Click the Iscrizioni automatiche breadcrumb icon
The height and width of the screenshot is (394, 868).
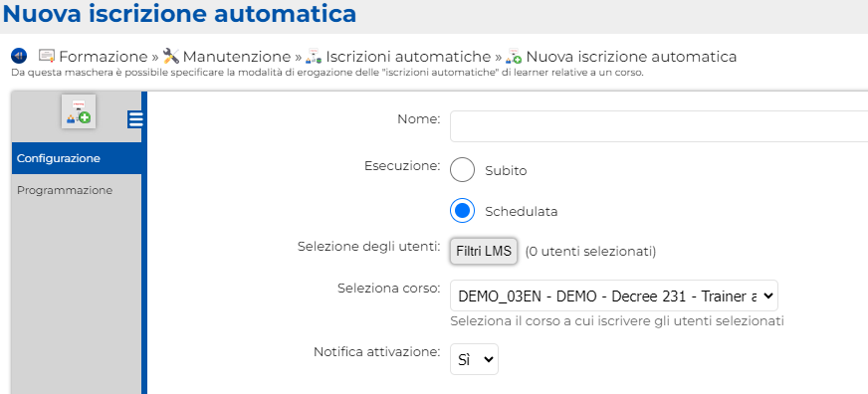314,56
